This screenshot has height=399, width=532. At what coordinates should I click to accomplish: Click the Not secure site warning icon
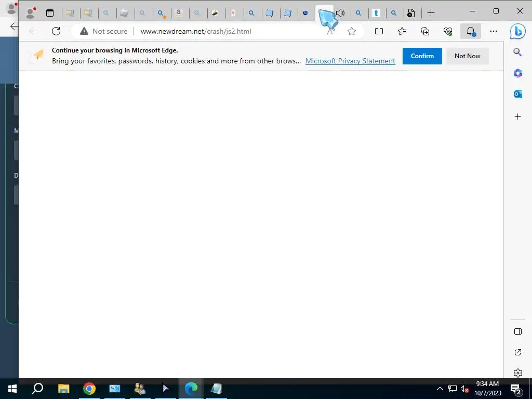(x=84, y=31)
